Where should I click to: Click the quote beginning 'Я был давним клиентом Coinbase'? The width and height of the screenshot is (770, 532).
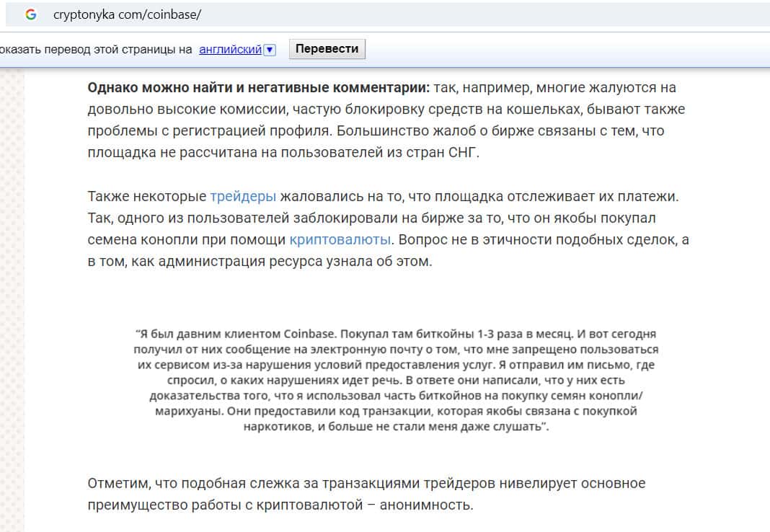(x=396, y=381)
